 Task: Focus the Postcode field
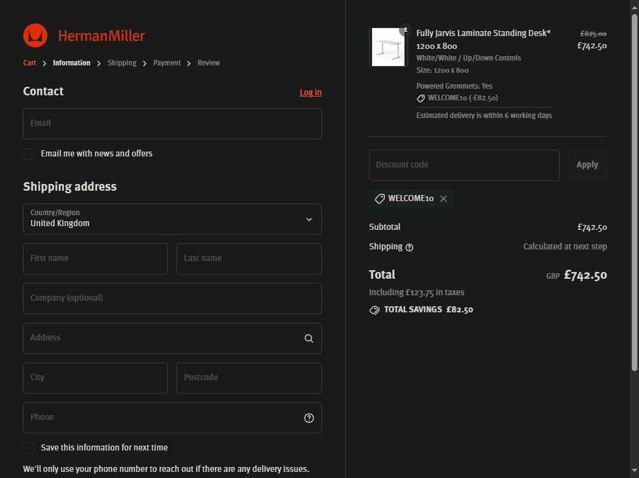[249, 378]
